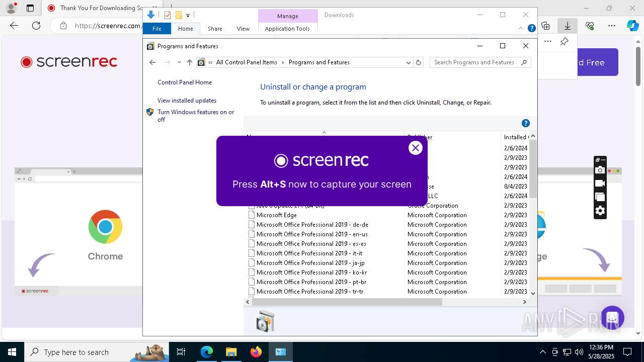The height and width of the screenshot is (362, 644).
Task: Click in Search Programs and Features box
Action: (475, 62)
